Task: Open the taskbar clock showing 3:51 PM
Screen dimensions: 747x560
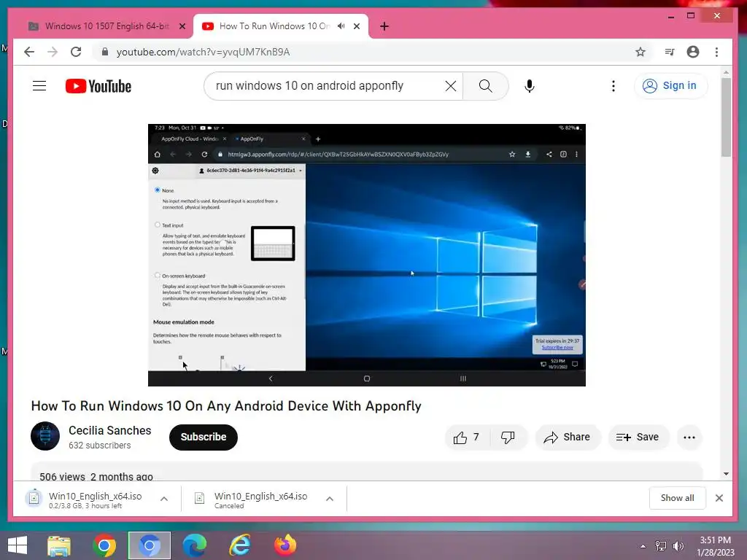Action: [x=716, y=546]
